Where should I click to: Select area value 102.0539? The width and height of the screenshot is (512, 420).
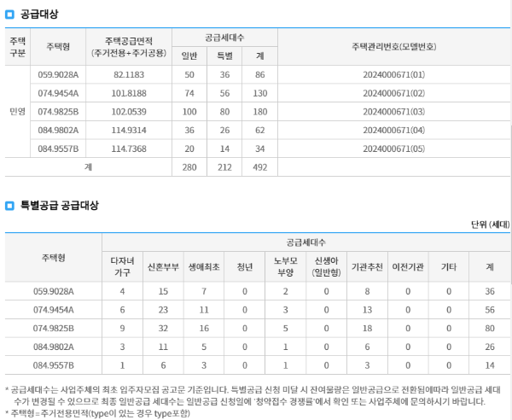tap(129, 112)
